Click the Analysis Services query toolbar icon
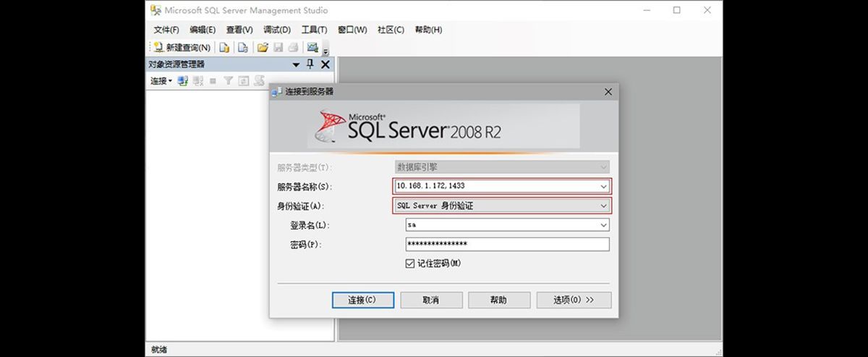Image resolution: width=868 pixels, height=357 pixels. point(243,47)
